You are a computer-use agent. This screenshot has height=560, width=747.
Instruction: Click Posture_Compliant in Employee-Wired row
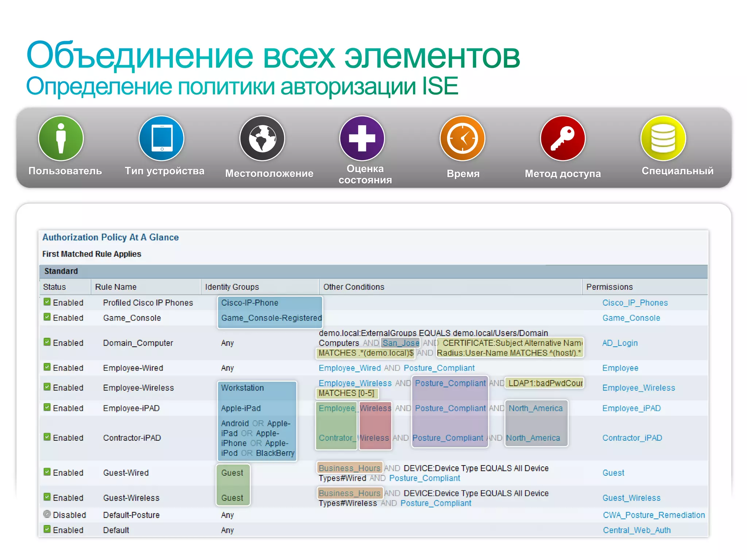click(x=439, y=368)
